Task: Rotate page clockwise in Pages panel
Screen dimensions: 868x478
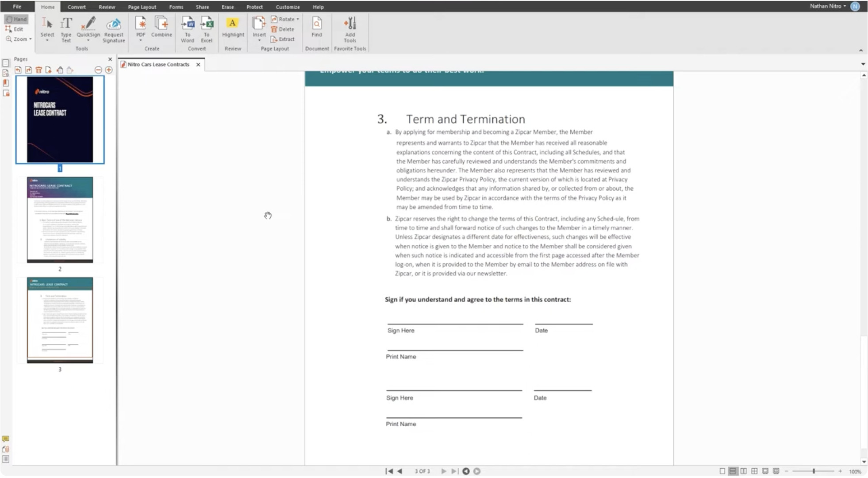Action: (28, 70)
